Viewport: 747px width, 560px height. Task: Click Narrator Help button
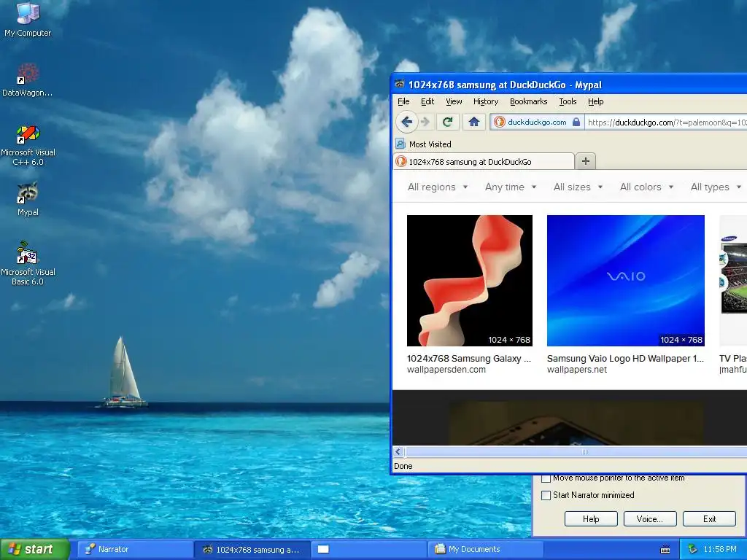[591, 519]
